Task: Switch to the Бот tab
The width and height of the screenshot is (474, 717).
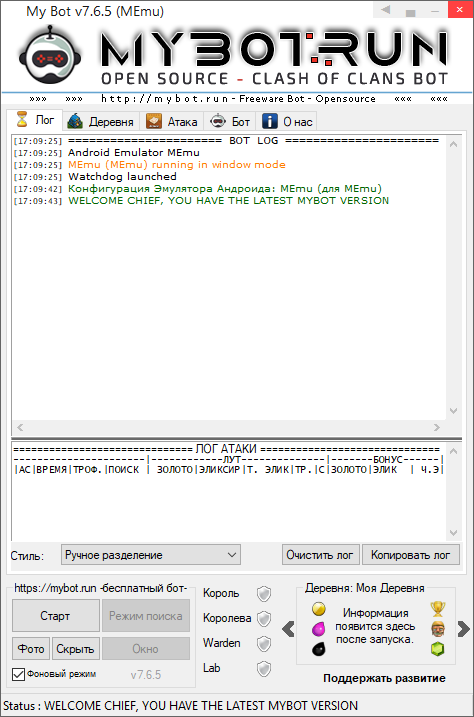Action: click(x=230, y=122)
